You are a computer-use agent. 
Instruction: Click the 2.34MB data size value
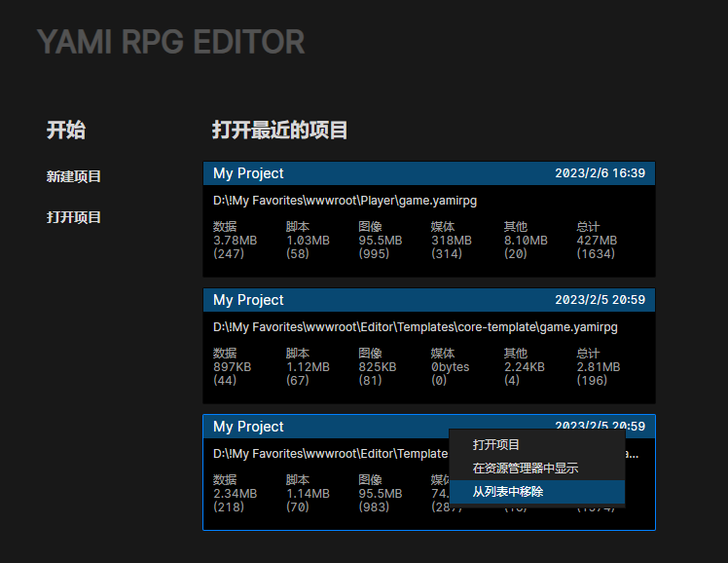click(x=235, y=493)
